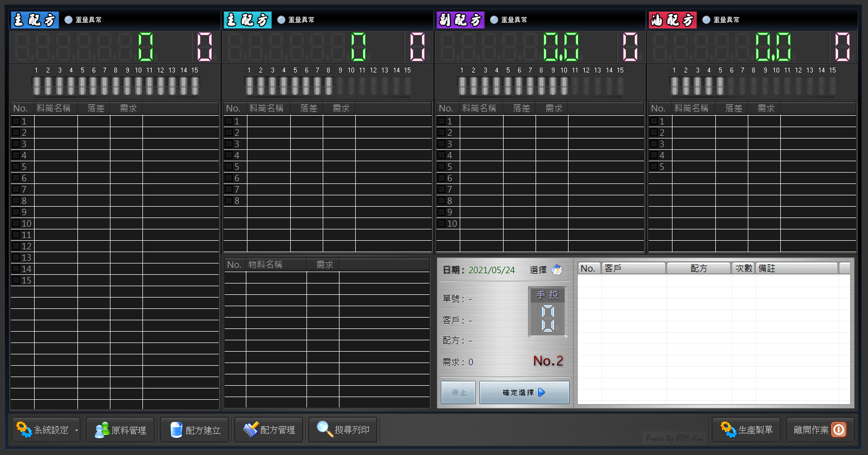Click the 配方建立 recipe creation icon
The height and width of the screenshot is (455, 868).
177,430
